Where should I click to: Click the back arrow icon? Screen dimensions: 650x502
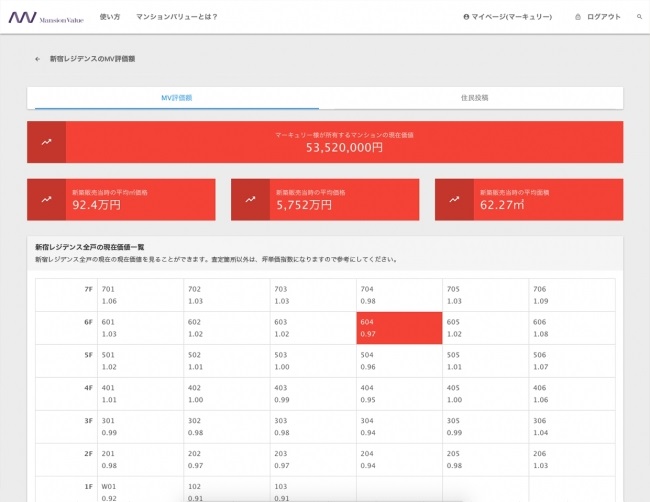38,60
